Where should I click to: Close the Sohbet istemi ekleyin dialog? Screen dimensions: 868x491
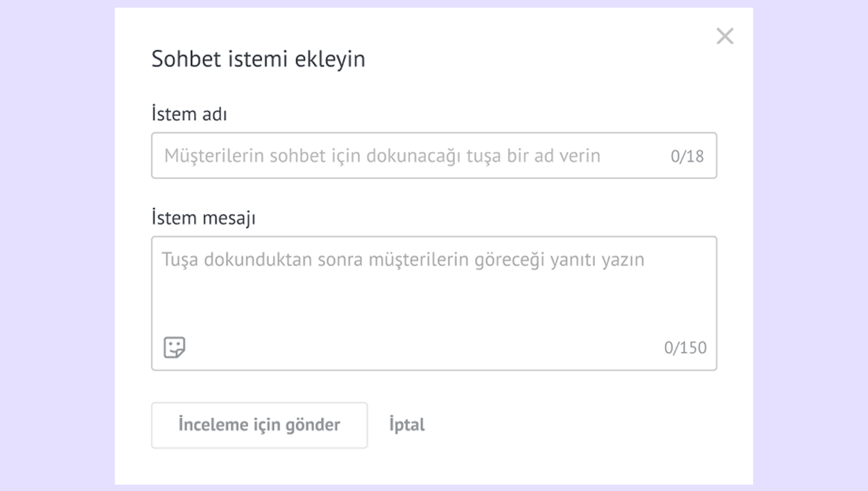pyautogui.click(x=725, y=36)
